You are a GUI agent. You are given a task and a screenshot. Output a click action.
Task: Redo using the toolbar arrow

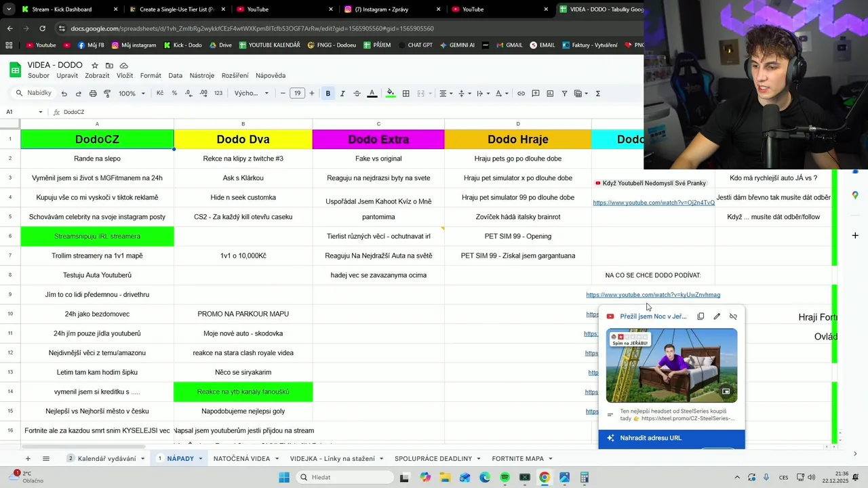79,94
